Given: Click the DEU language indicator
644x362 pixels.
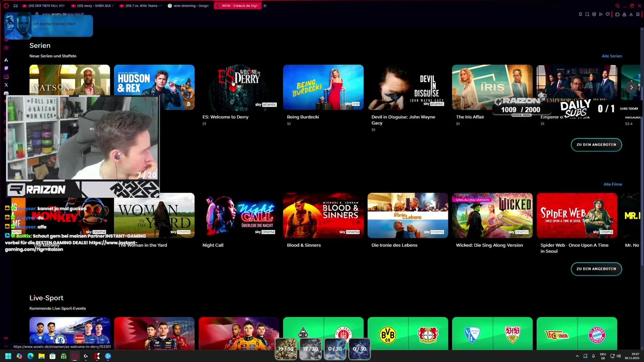Looking at the screenshot, I should click(603, 356).
